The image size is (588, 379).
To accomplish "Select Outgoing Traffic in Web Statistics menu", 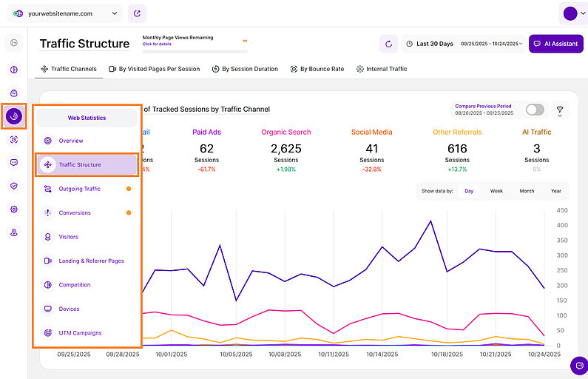I will click(x=80, y=189).
